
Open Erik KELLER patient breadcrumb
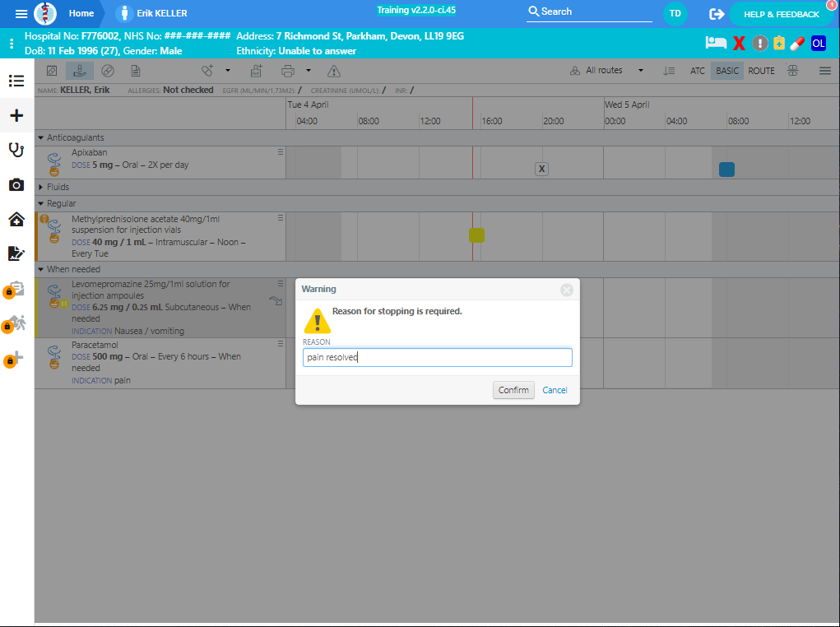coord(162,13)
